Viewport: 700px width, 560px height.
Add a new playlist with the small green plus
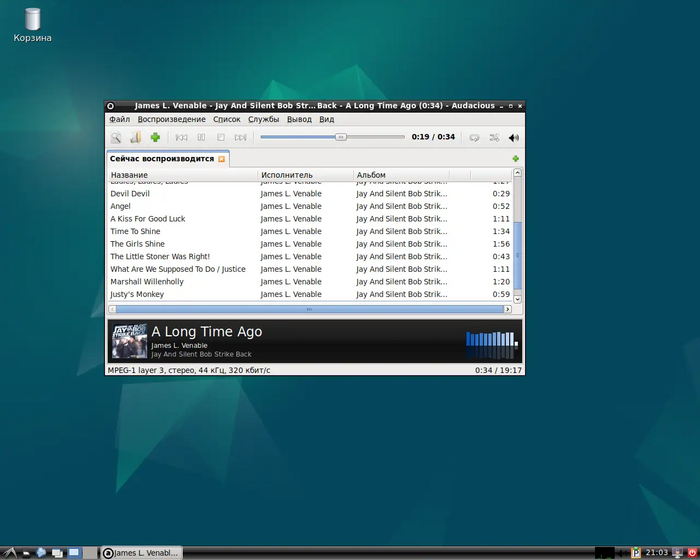click(x=516, y=159)
